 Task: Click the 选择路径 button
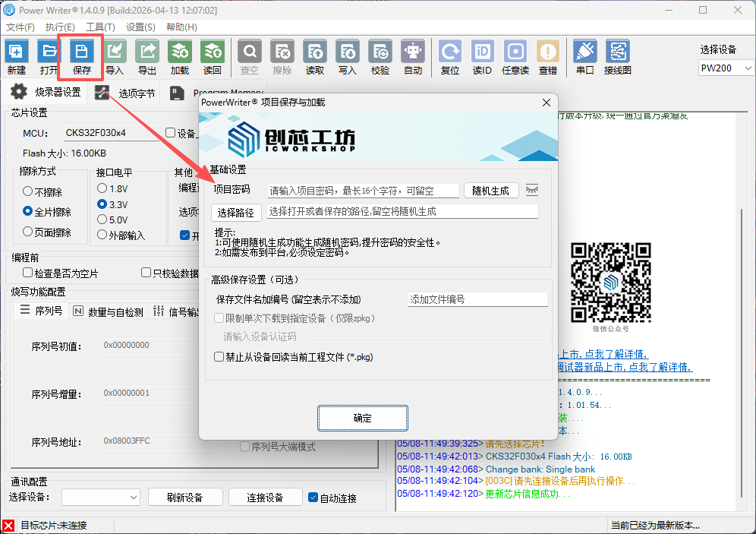point(236,212)
